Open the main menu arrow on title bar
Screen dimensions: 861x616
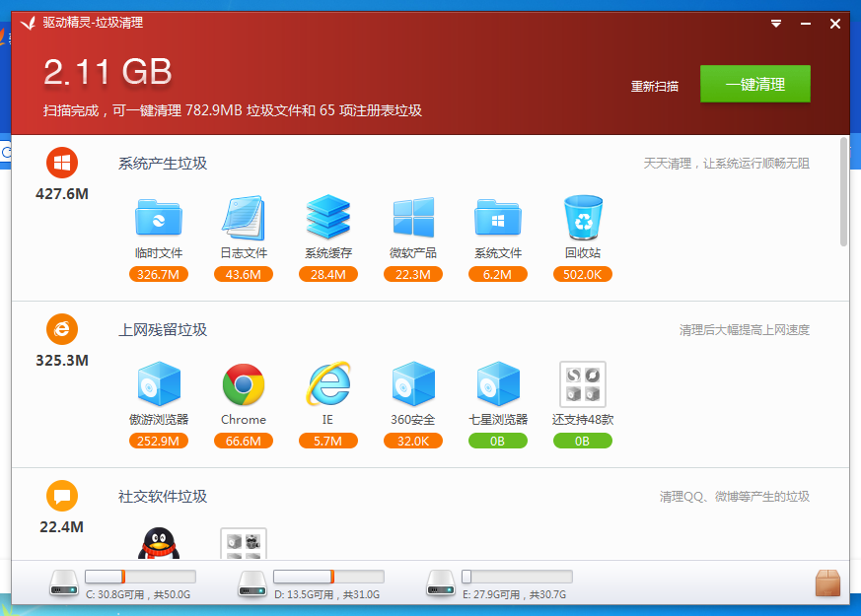click(x=775, y=24)
